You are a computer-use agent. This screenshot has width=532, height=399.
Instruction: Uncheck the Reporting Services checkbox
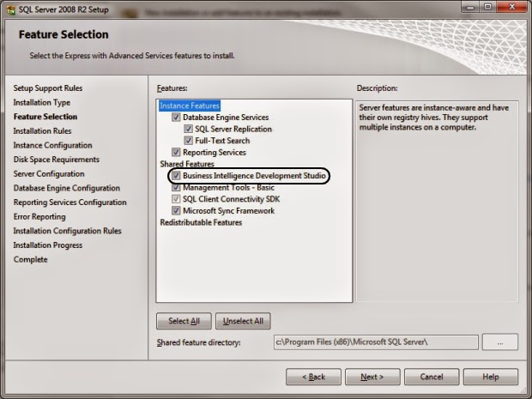(176, 152)
